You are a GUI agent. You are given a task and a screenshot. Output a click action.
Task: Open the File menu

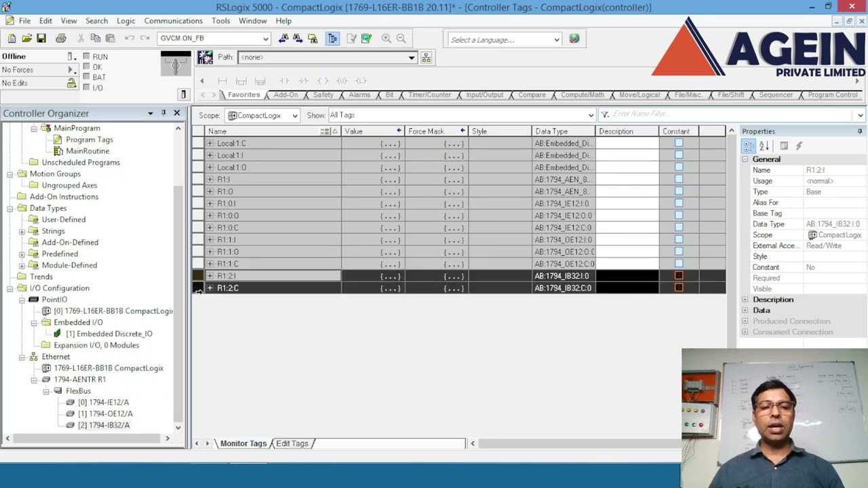click(24, 21)
